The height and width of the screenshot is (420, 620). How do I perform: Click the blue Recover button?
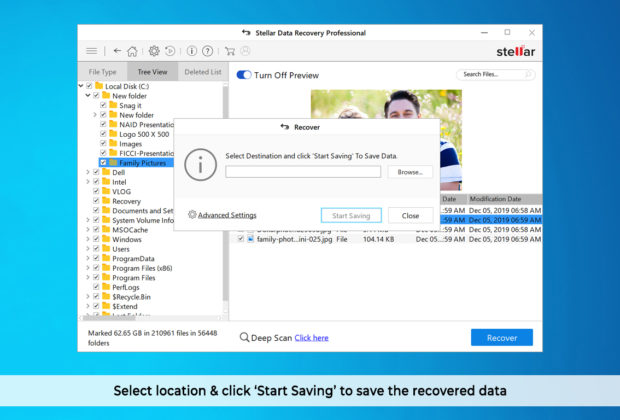[x=502, y=337]
